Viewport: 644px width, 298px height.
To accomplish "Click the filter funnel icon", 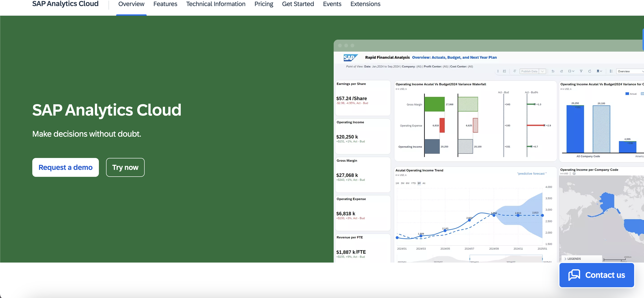I will pyautogui.click(x=581, y=73).
